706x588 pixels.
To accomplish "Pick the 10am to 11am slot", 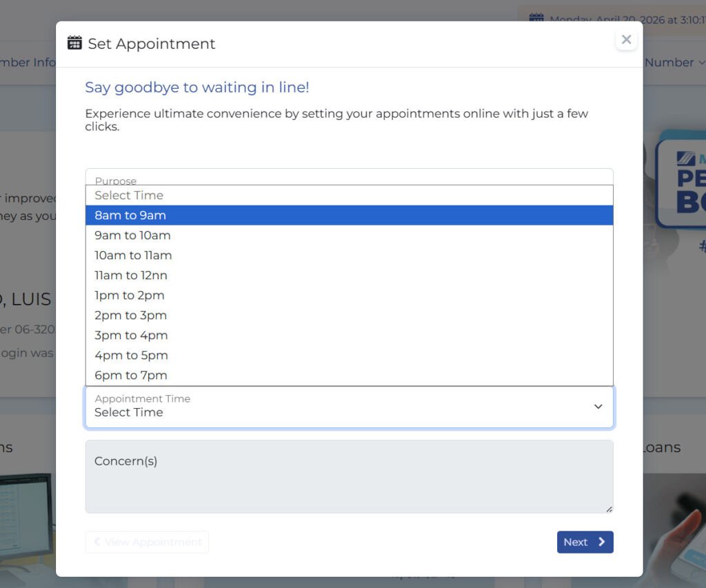I will 349,255.
